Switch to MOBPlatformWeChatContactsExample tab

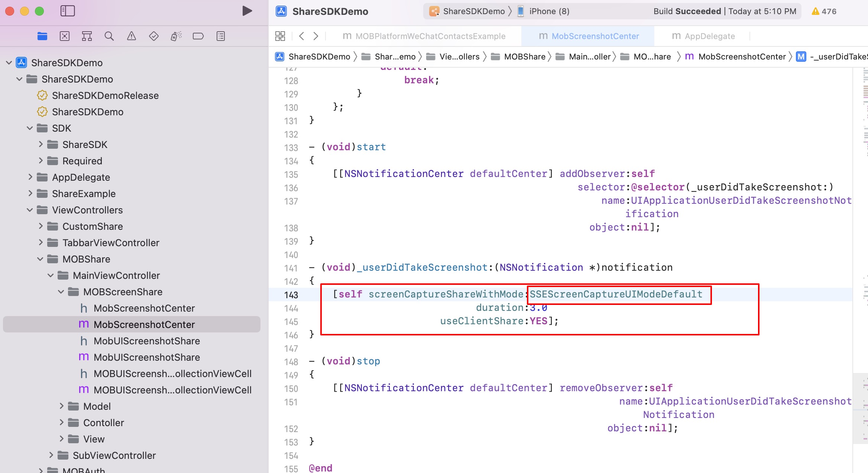click(x=424, y=36)
